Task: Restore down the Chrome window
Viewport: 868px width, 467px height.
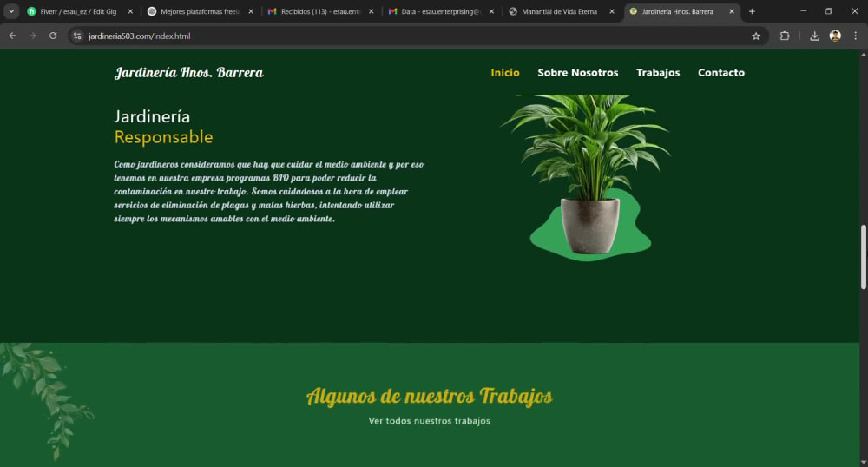Action: [829, 11]
